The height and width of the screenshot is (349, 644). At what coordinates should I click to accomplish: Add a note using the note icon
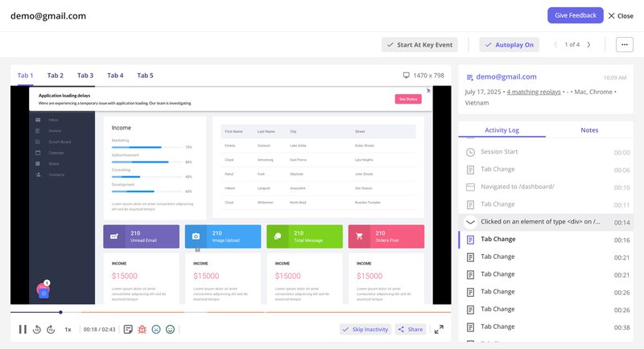[x=128, y=329]
